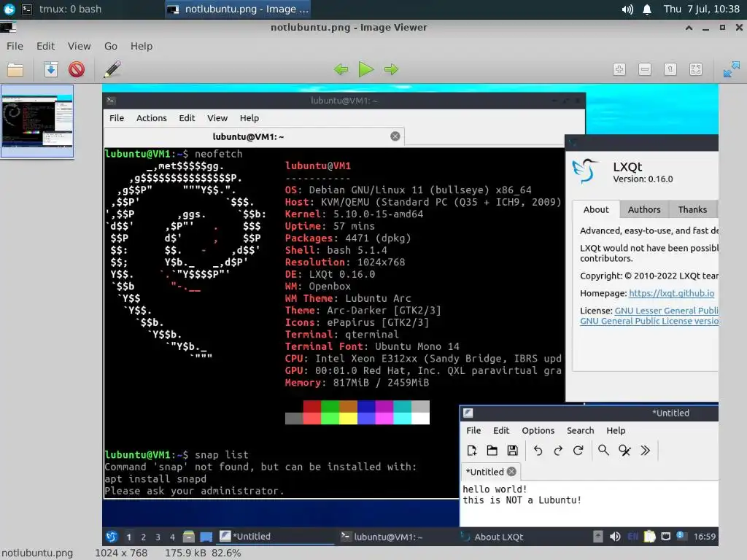This screenshot has width=747, height=560.
Task: Select the notlubuntu.png thumbnail in sidebar
Action: [x=37, y=121]
